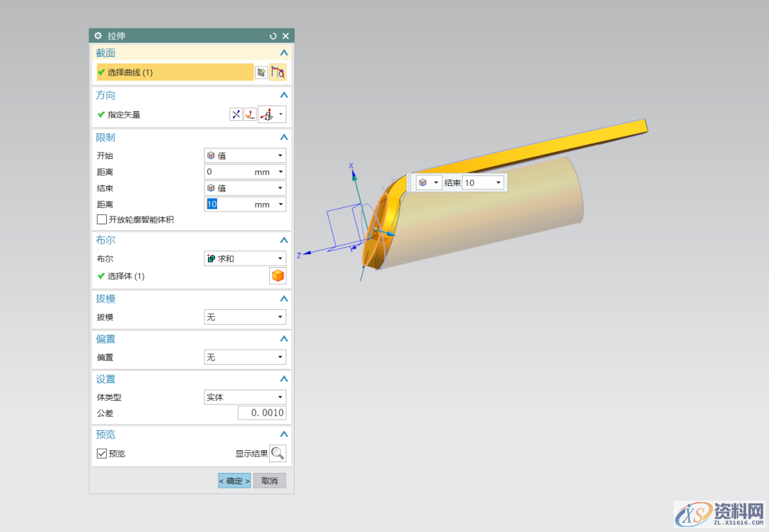Collapse the 拔模 draft section
Screen dimensions: 769x532
point(284,299)
